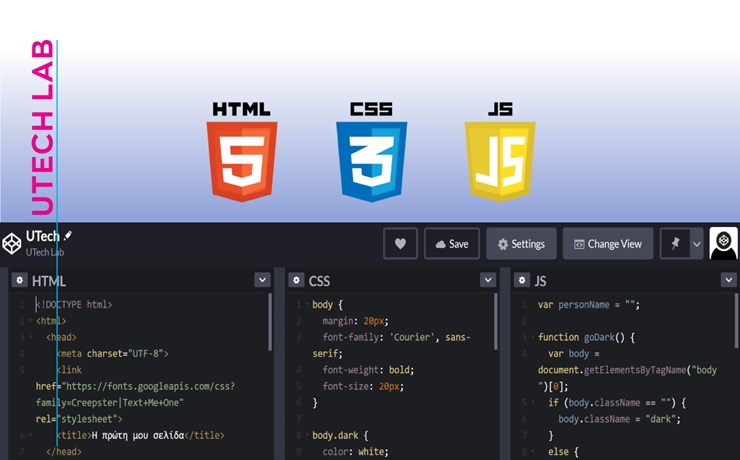Viewport: 740px width, 460px height.
Task: Click the else { line in JS
Action: (x=563, y=452)
